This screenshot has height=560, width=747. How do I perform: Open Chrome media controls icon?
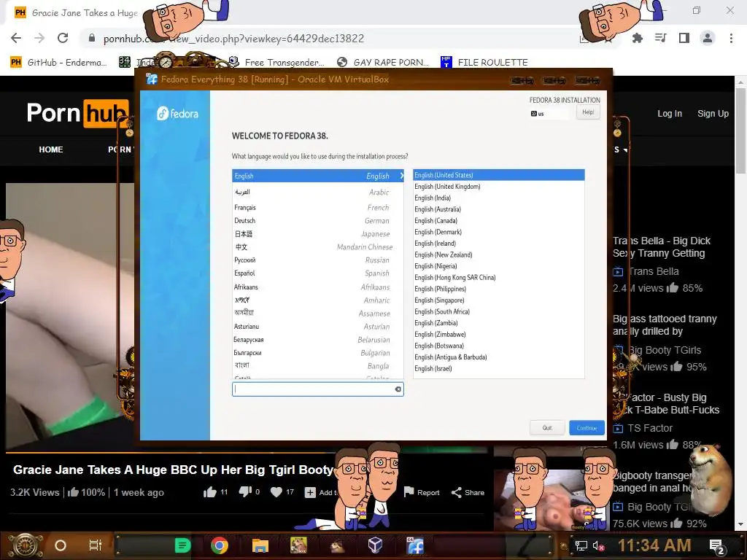pyautogui.click(x=661, y=38)
